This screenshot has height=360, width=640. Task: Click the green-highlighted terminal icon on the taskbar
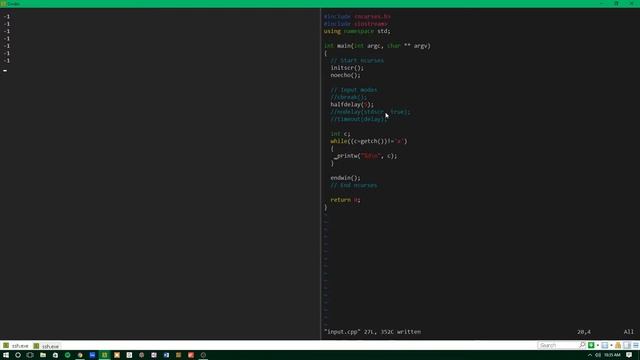click(x=104, y=355)
